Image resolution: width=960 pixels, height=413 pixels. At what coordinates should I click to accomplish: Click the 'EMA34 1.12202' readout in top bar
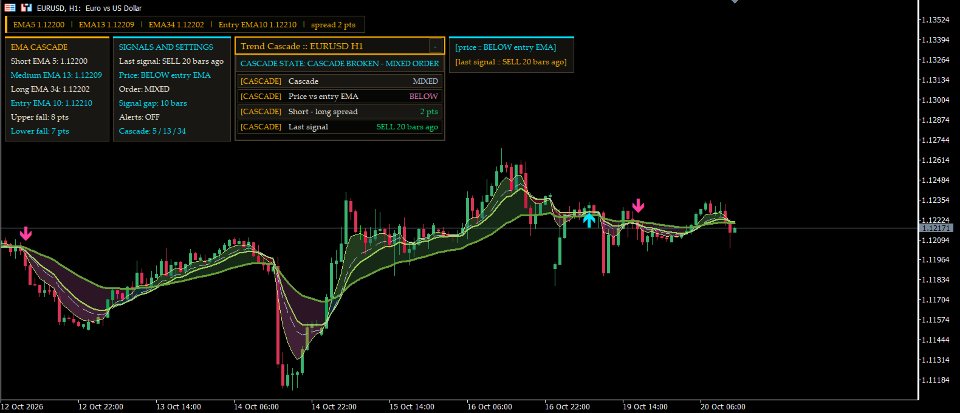click(x=176, y=25)
